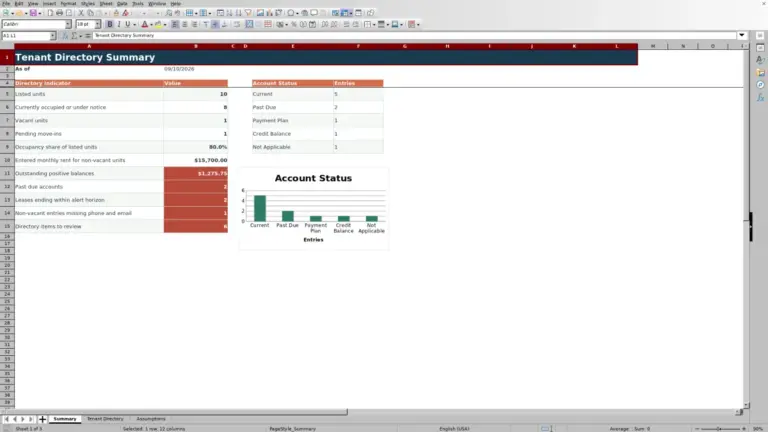Click the Center horizontally icon
Screen dimensions: 768x432
coord(185,24)
